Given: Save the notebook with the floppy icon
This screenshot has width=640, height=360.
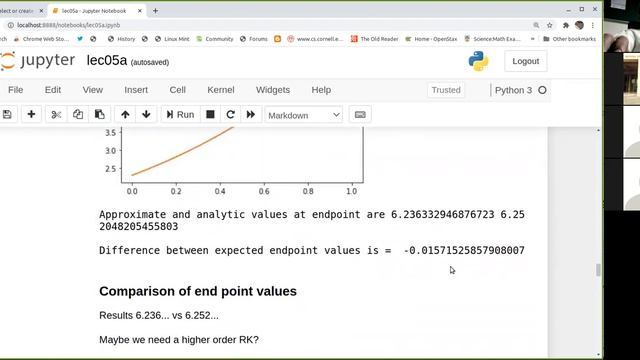Looking at the screenshot, I should pos(7,115).
